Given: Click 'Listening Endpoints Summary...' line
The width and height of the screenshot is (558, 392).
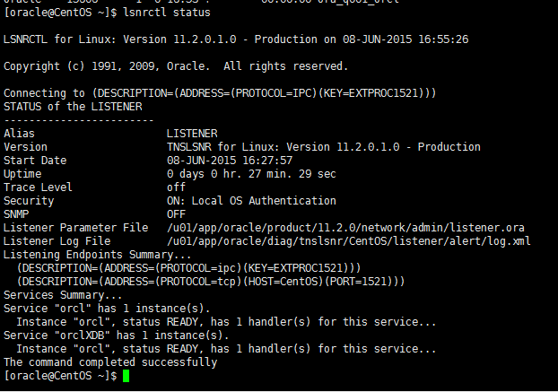Looking at the screenshot, I should pos(97,255).
